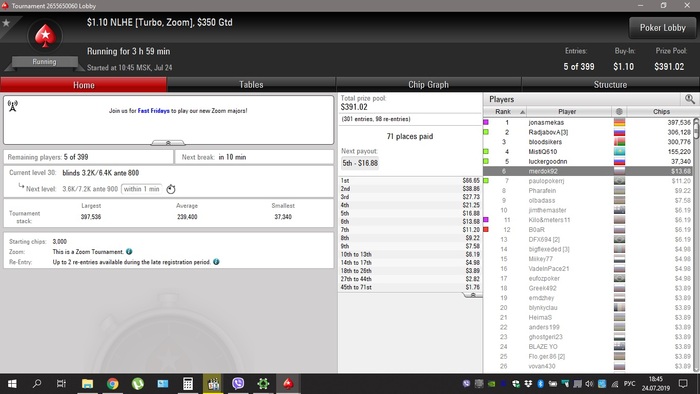Image resolution: width=700 pixels, height=394 pixels.
Task: Select player VadeInPace21 row
Action: 588,269
